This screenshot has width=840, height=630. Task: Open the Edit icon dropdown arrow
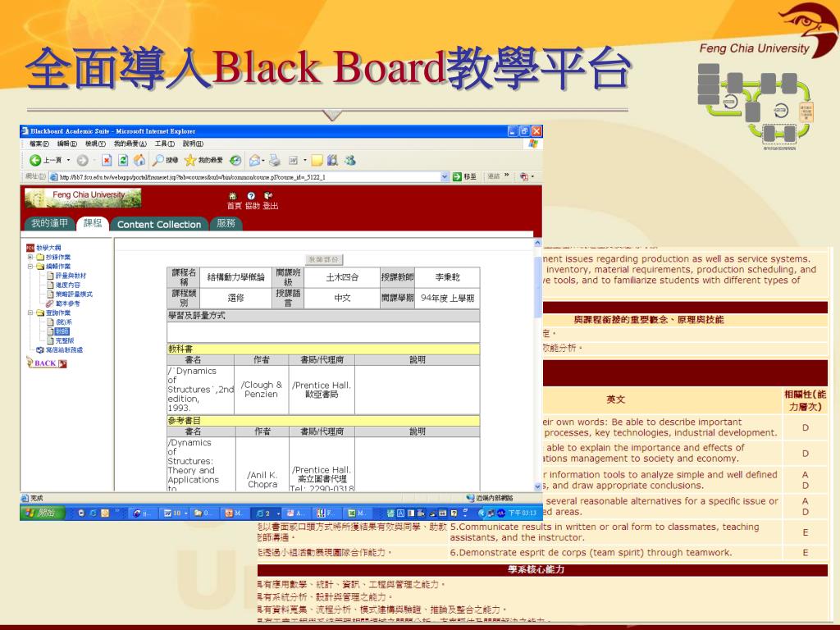click(305, 160)
